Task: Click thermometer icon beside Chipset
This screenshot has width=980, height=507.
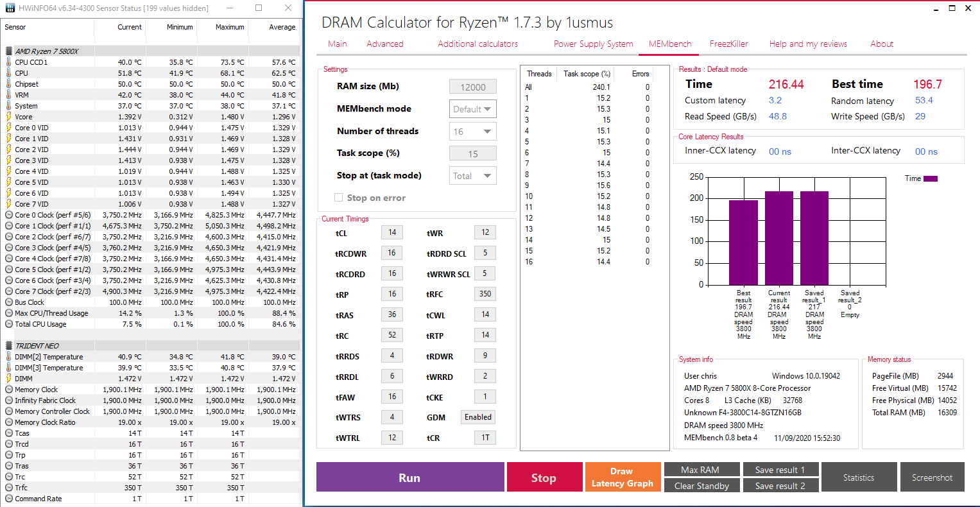Action: pos(9,84)
